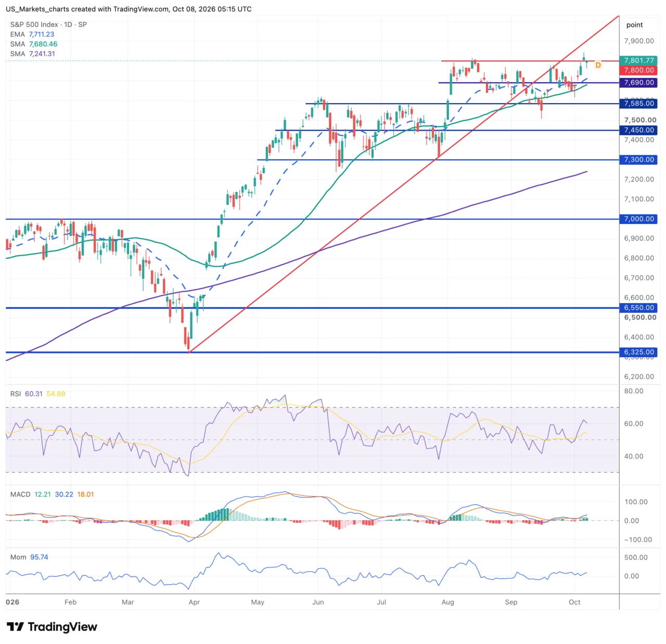Click the Feb label on time axis

click(70, 602)
